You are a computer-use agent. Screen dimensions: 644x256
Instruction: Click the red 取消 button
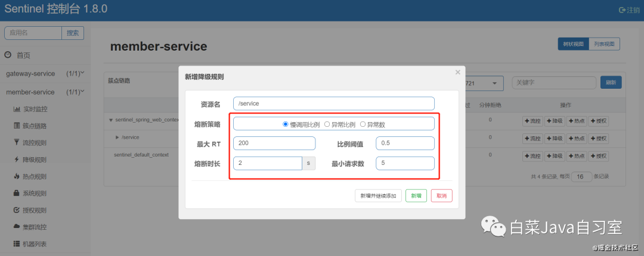pyautogui.click(x=441, y=196)
